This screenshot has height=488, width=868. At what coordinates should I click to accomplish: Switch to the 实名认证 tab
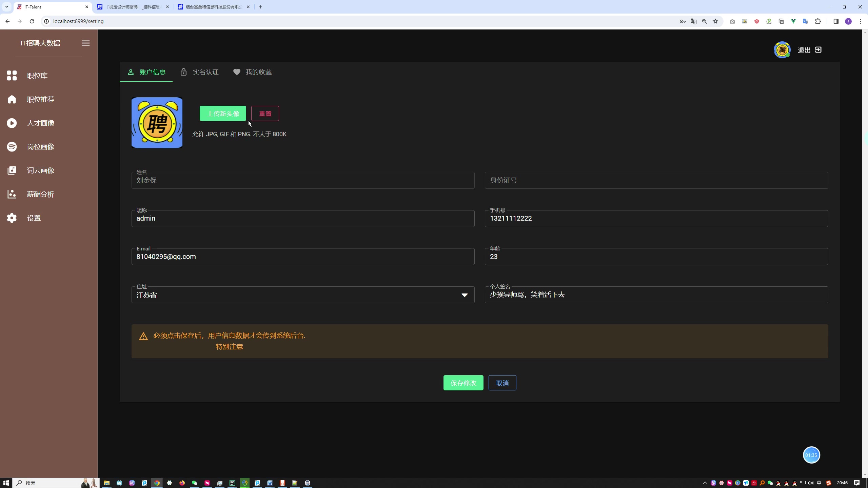coord(199,72)
